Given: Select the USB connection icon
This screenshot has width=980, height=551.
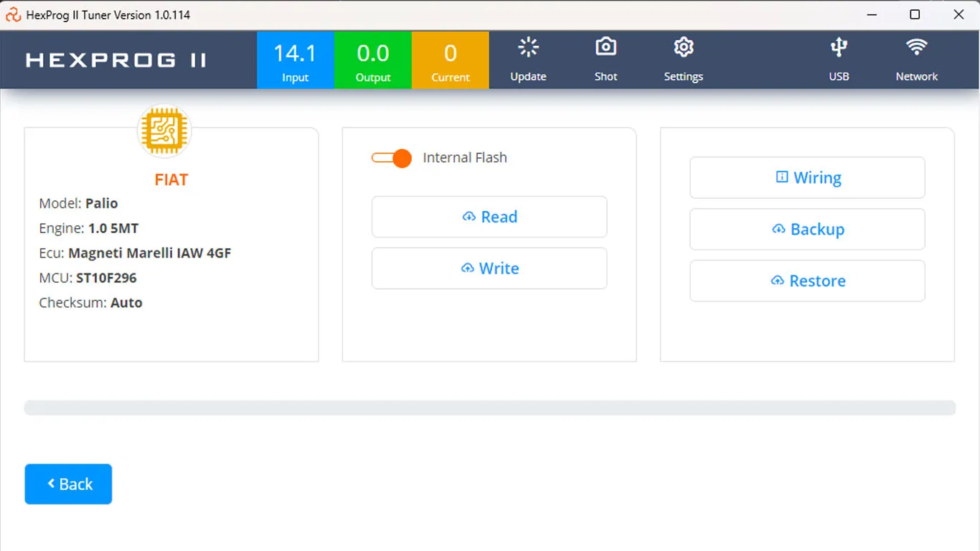Looking at the screenshot, I should (839, 48).
